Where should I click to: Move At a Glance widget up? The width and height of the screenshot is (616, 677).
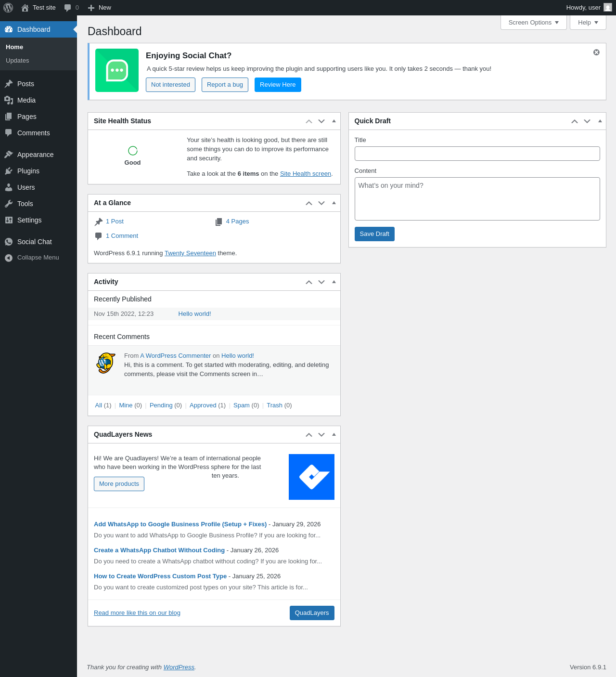309,203
